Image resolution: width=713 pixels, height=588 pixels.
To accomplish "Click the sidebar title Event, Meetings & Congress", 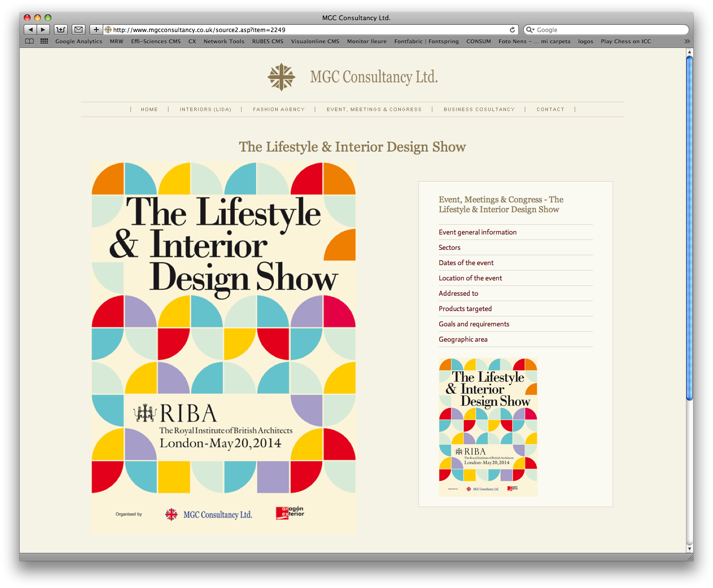I will (x=501, y=204).
